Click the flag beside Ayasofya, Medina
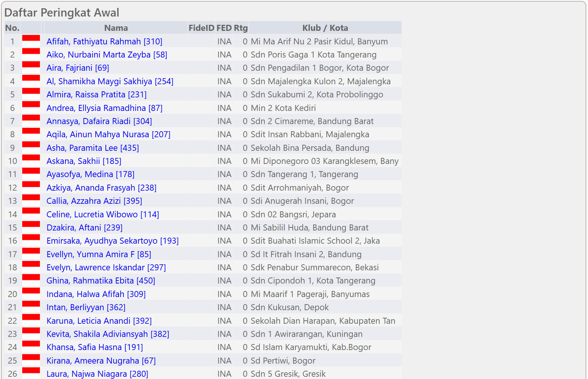The height and width of the screenshot is (379, 588). [x=31, y=173]
